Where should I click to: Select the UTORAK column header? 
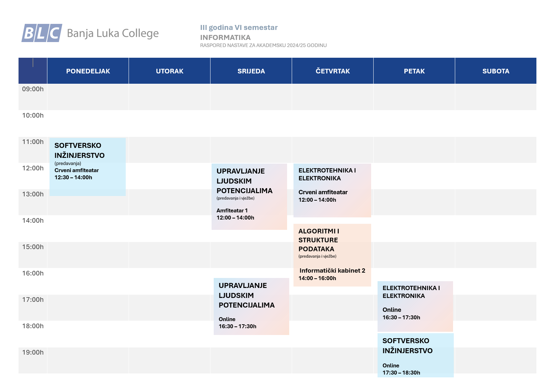170,71
